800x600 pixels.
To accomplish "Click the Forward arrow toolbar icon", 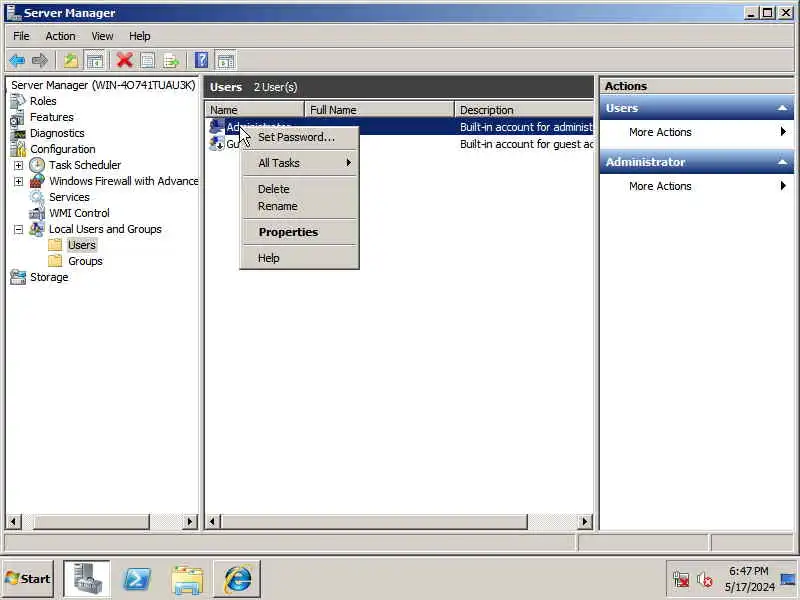I will point(39,61).
